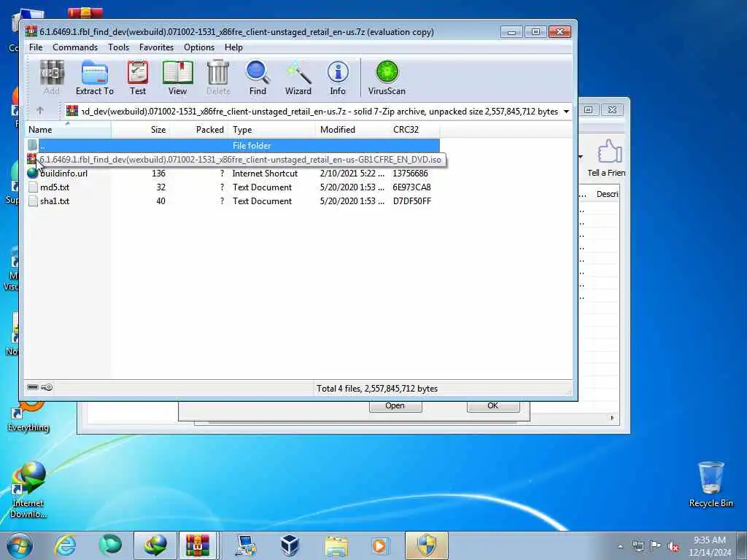The height and width of the screenshot is (560, 747).
Task: Sort by the Modified column header
Action: pos(352,130)
